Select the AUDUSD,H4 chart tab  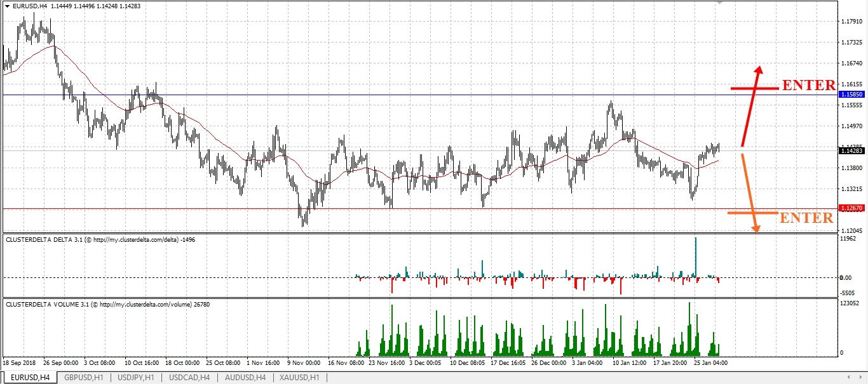tap(245, 378)
